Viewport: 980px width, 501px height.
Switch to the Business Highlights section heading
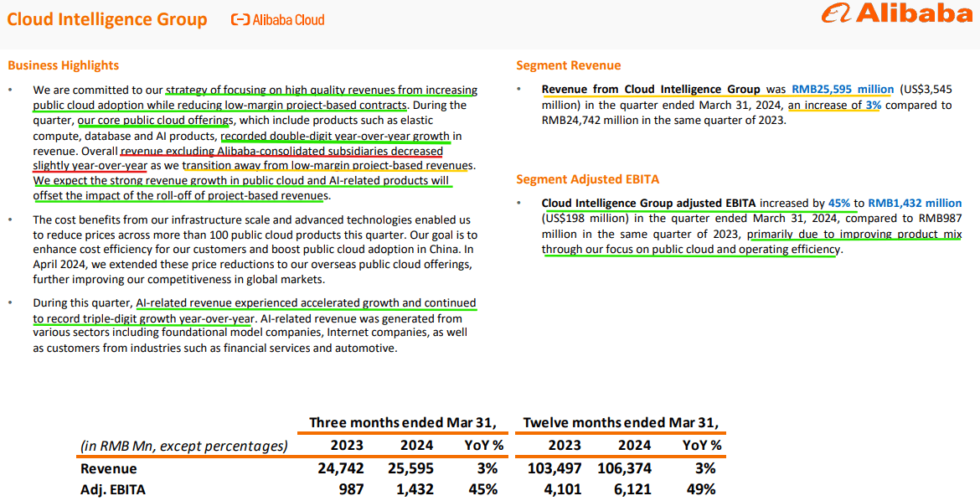63,65
